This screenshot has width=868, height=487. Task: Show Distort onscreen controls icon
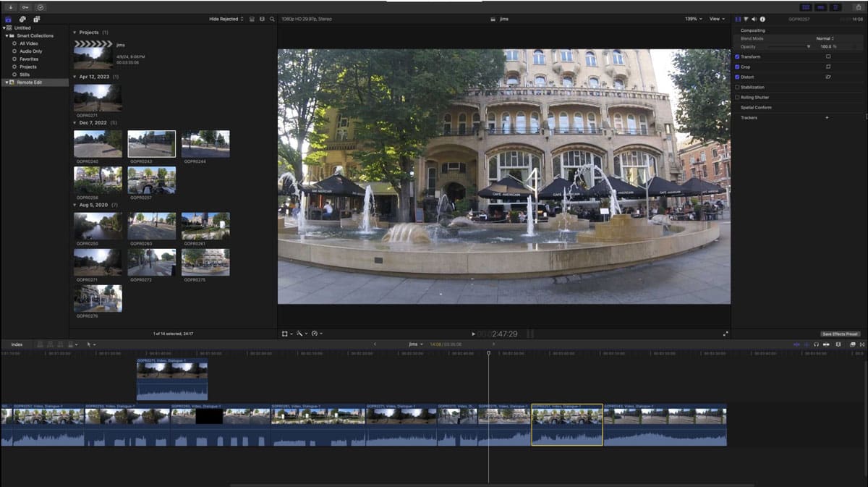pyautogui.click(x=828, y=77)
